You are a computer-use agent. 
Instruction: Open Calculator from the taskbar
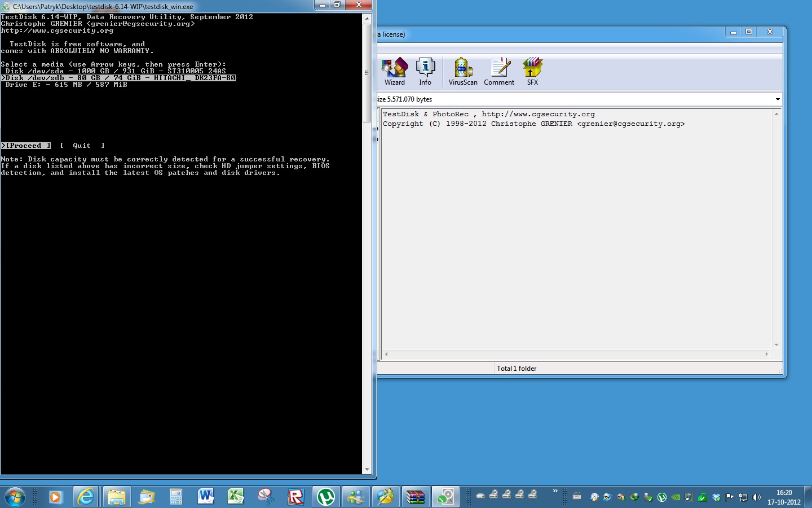pos(176,497)
